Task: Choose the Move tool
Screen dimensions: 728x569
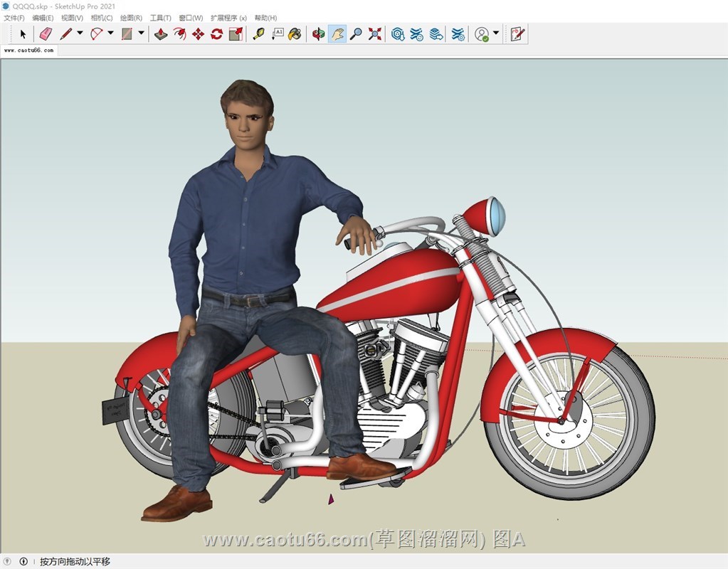Action: 199,34
